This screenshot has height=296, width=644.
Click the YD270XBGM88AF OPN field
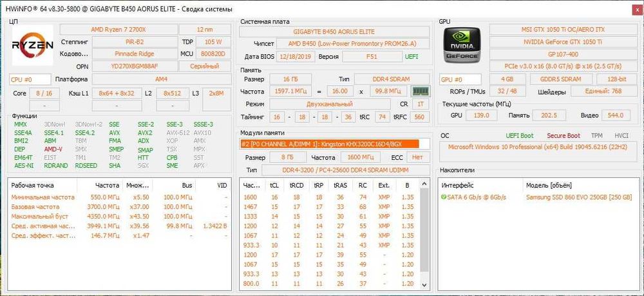tap(135, 66)
